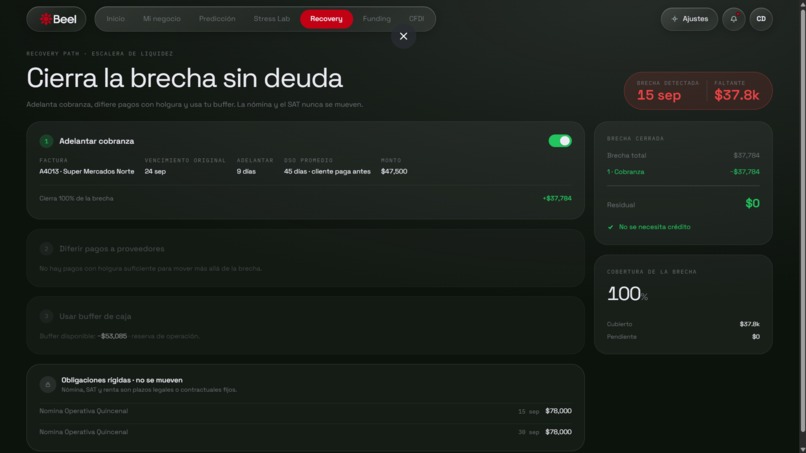Click the 1 · Cobranza line

(683, 172)
